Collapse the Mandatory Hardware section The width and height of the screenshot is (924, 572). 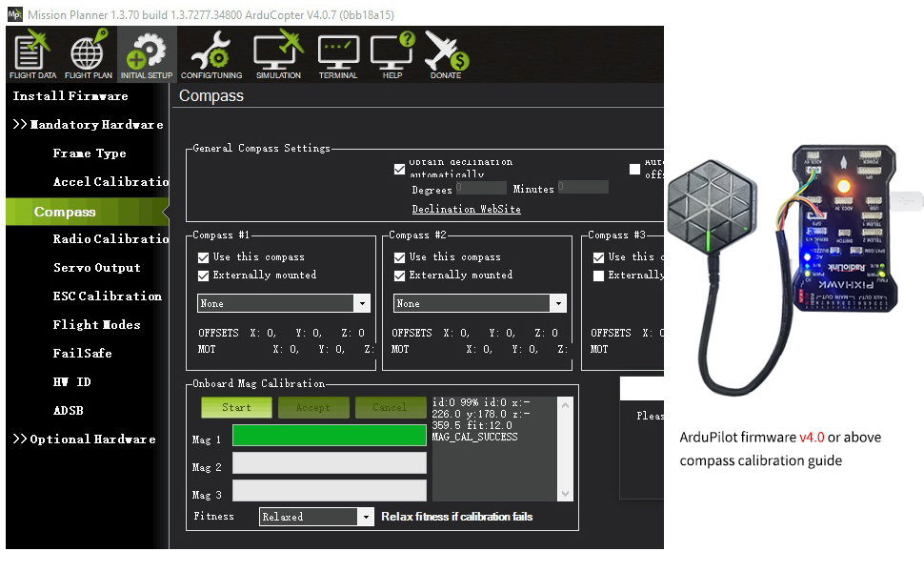click(88, 125)
